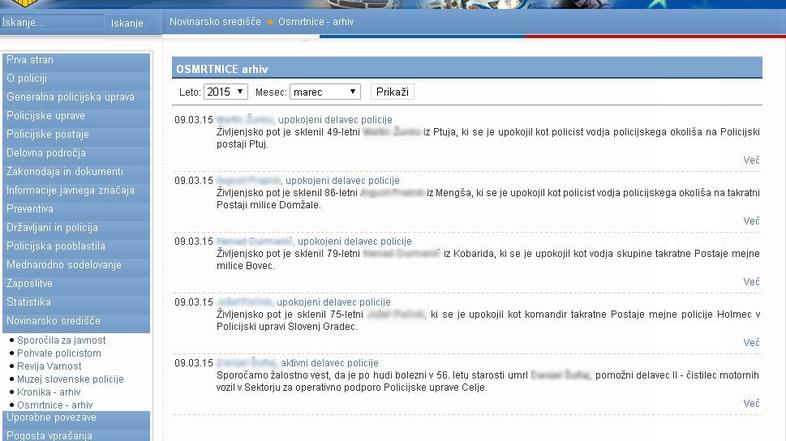
Task: Expand the Mesec month dropdown
Action: (324, 92)
